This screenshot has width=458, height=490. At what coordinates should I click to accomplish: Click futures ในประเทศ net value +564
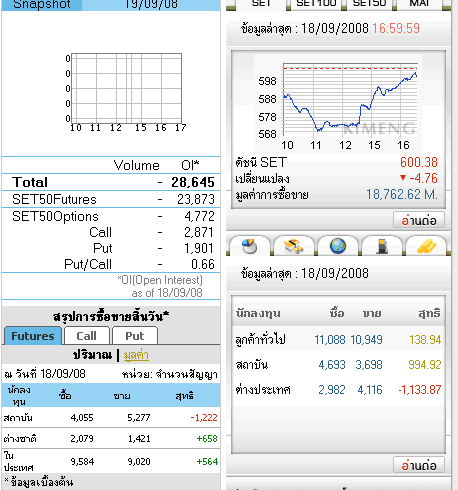click(x=207, y=462)
